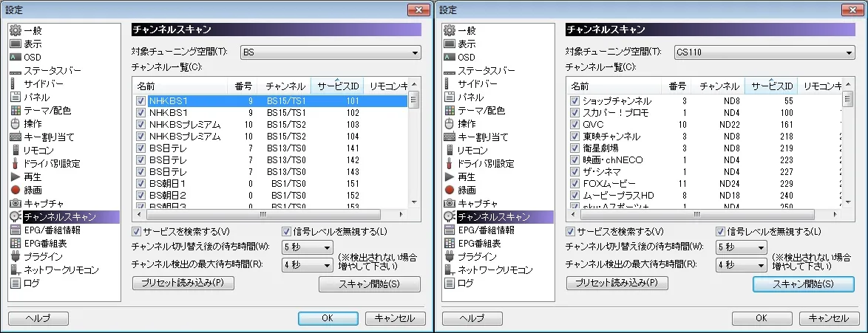Uncheck the BS朝日1 channel checkbox
This screenshot has height=333, width=868.
point(140,183)
